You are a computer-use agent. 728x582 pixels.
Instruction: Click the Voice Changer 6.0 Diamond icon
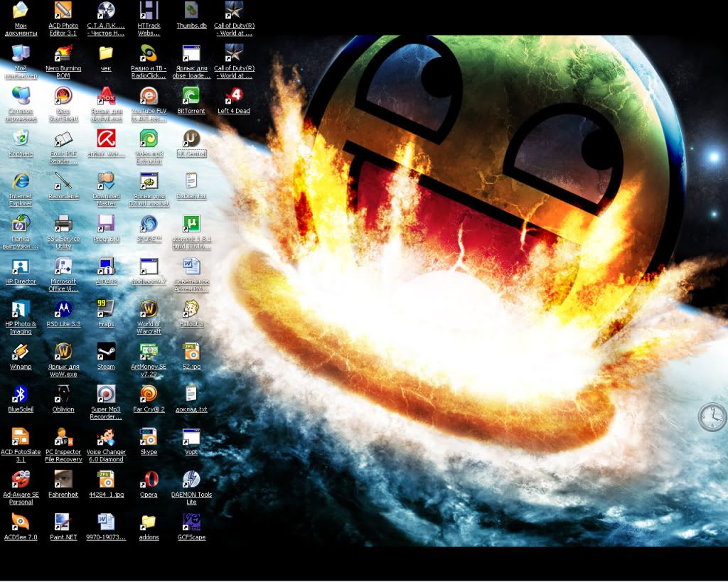tap(106, 437)
